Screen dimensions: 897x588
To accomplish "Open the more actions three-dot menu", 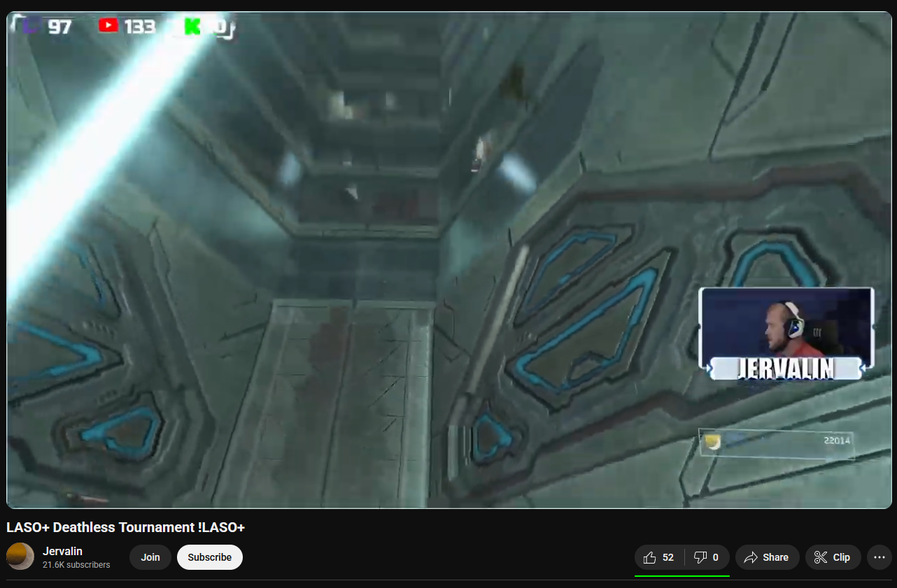I will point(880,557).
